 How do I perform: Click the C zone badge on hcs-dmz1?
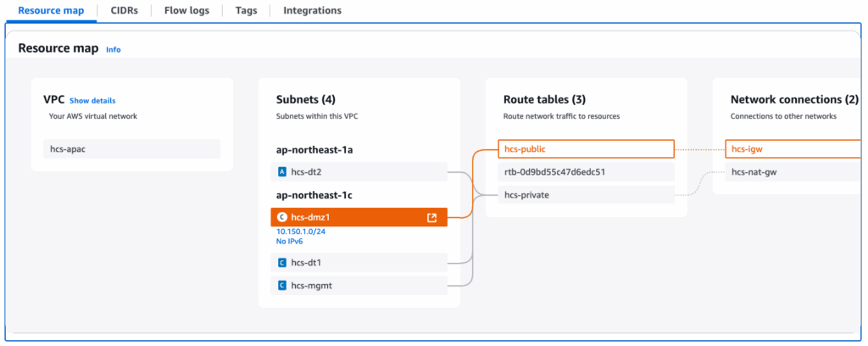pyautogui.click(x=282, y=218)
